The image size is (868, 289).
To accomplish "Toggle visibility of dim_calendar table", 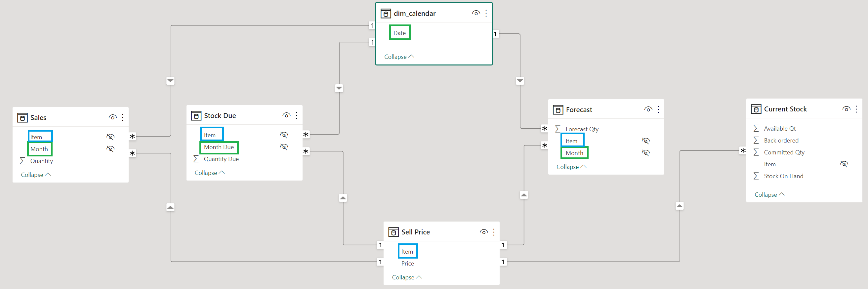I will pyautogui.click(x=476, y=13).
